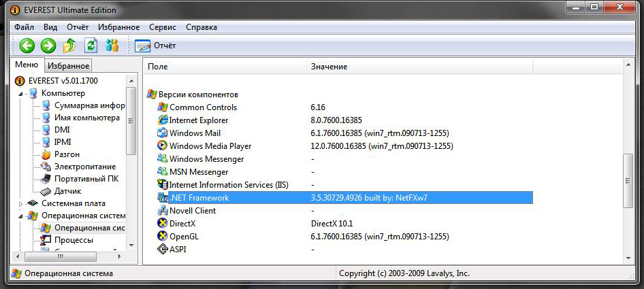Click the Windows Media Player version value
This screenshot has height=289, width=644.
coord(382,146)
